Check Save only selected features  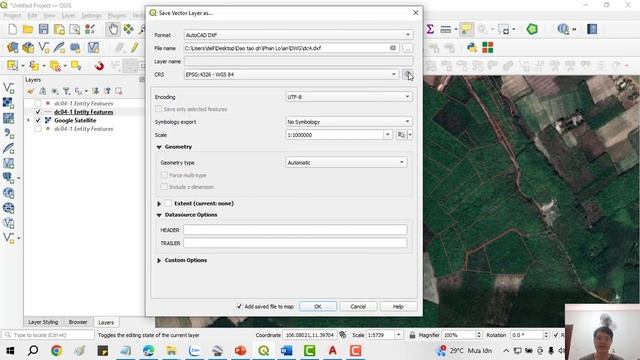coord(158,109)
